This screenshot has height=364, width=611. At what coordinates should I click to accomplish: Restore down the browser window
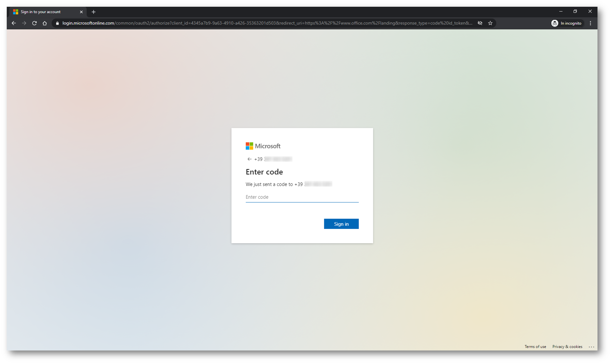click(575, 11)
